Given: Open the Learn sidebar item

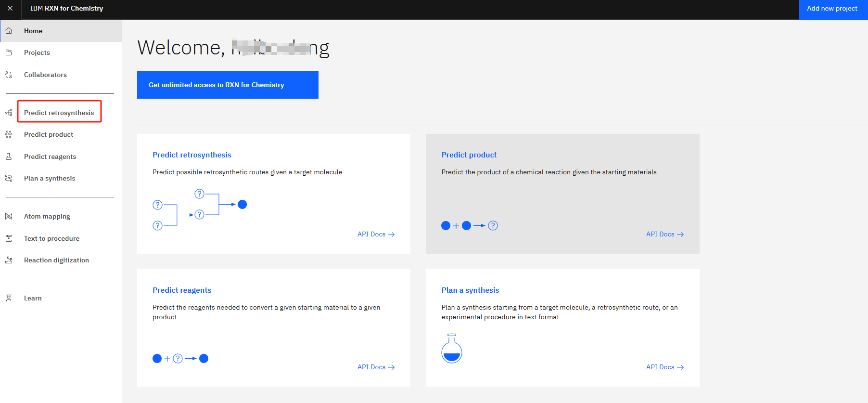Looking at the screenshot, I should [x=61, y=298].
